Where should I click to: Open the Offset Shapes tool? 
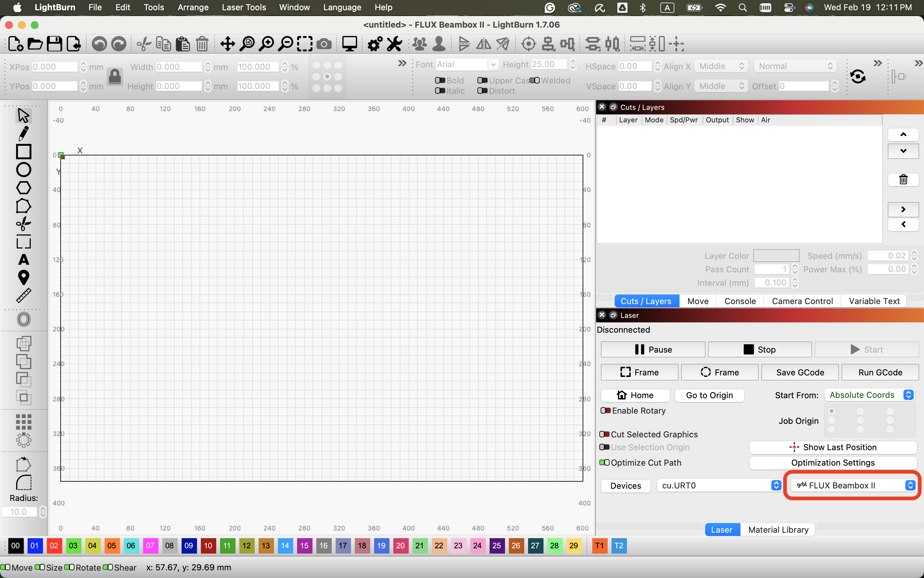[23, 319]
